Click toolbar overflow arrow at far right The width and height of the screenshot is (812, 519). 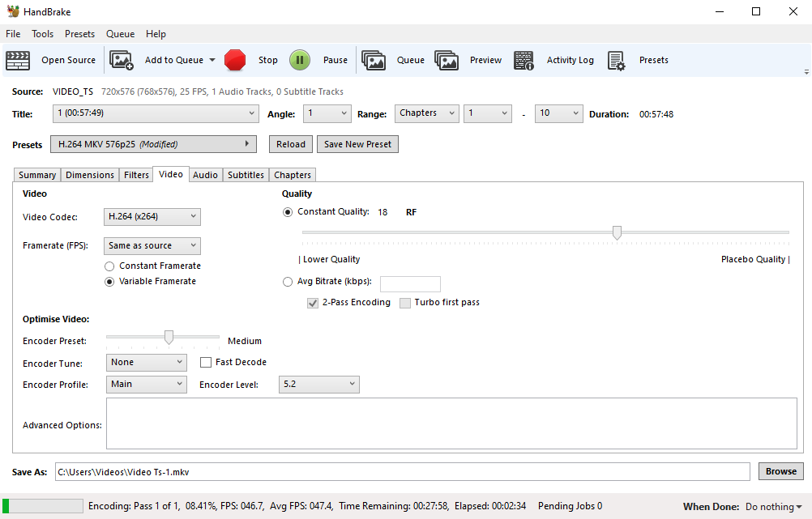(x=806, y=72)
